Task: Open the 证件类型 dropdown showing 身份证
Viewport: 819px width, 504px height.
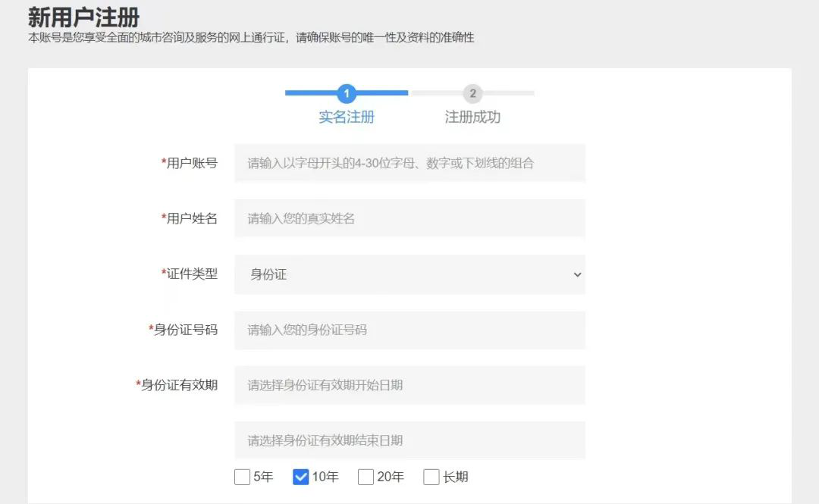Action: [x=409, y=274]
